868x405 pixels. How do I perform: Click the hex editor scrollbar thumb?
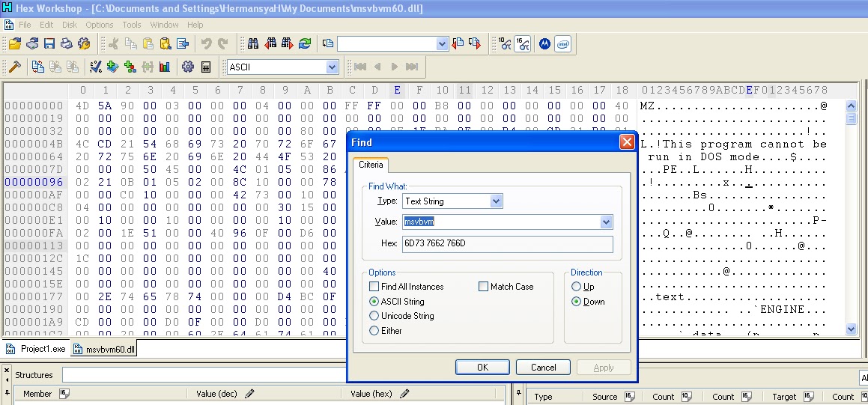(x=852, y=118)
